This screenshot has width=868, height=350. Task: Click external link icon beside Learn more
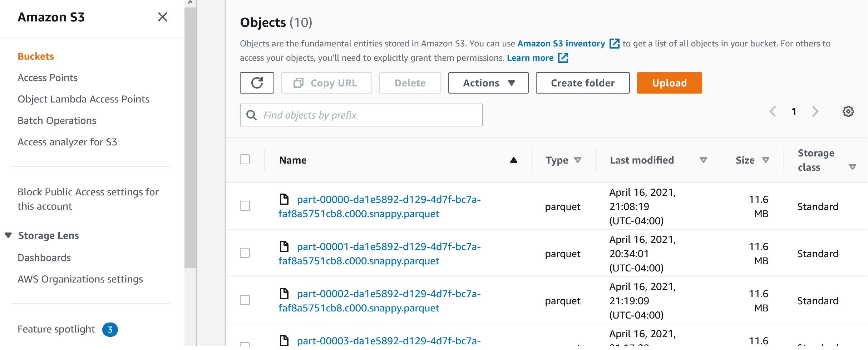(563, 58)
